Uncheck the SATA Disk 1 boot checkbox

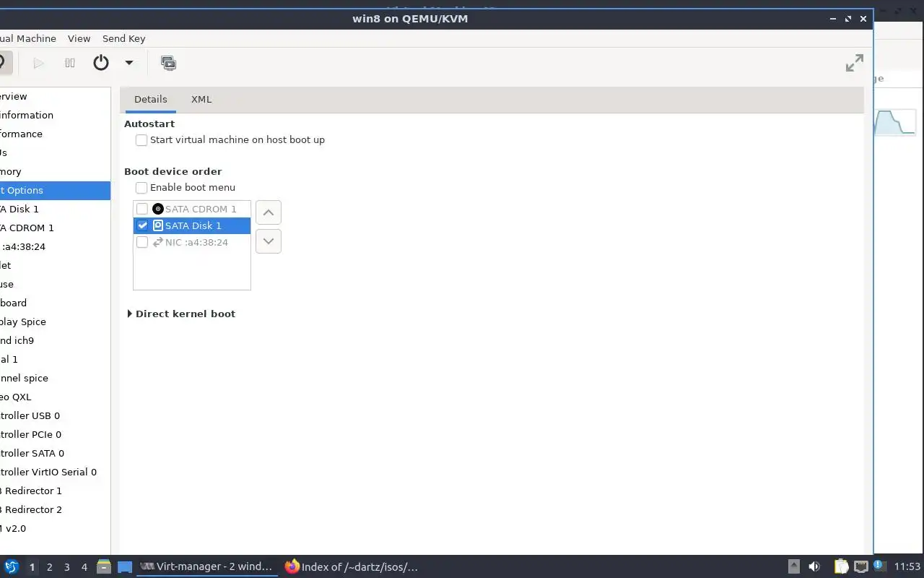[x=142, y=225]
